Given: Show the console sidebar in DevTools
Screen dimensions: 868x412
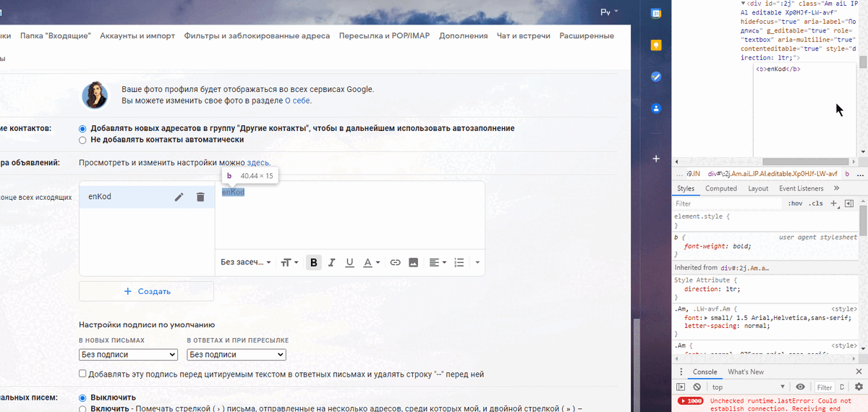Looking at the screenshot, I should click(x=681, y=387).
